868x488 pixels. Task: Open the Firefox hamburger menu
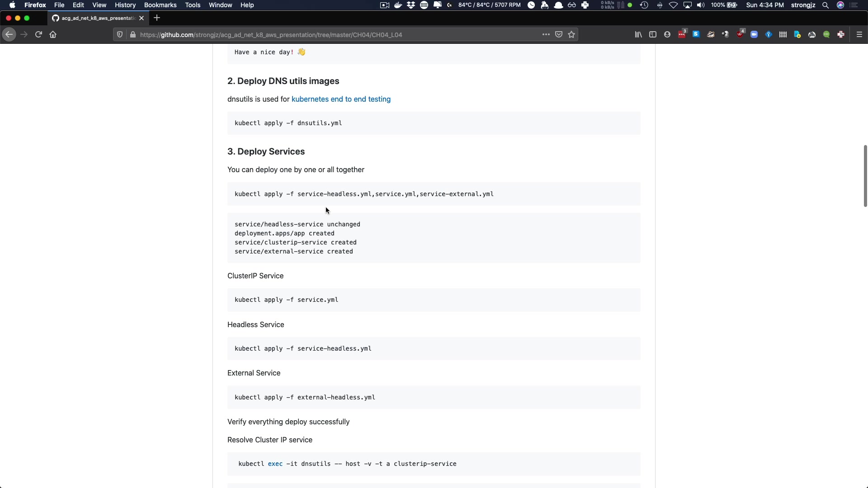[859, 35]
